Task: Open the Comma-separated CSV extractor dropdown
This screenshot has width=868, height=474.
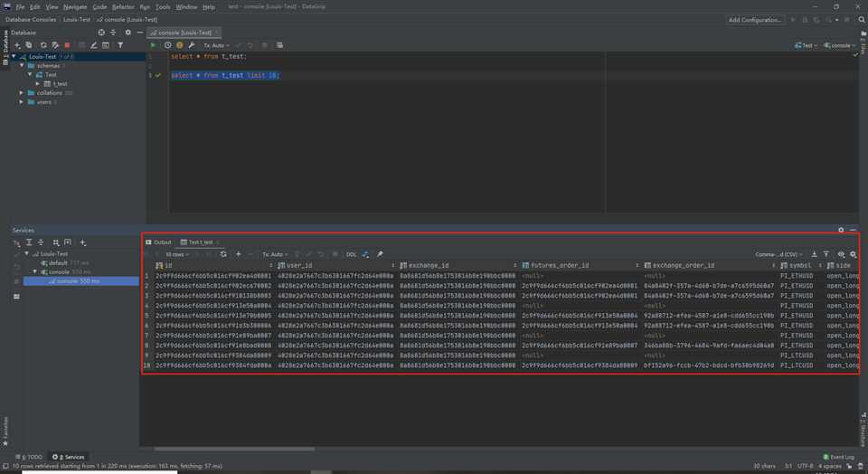Action: [x=778, y=254]
